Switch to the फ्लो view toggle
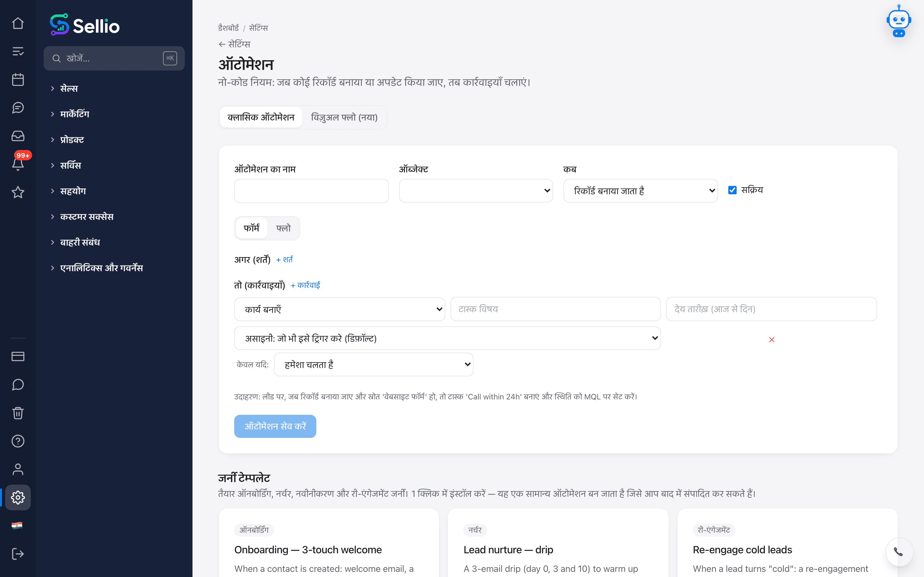The width and height of the screenshot is (924, 577). click(283, 228)
